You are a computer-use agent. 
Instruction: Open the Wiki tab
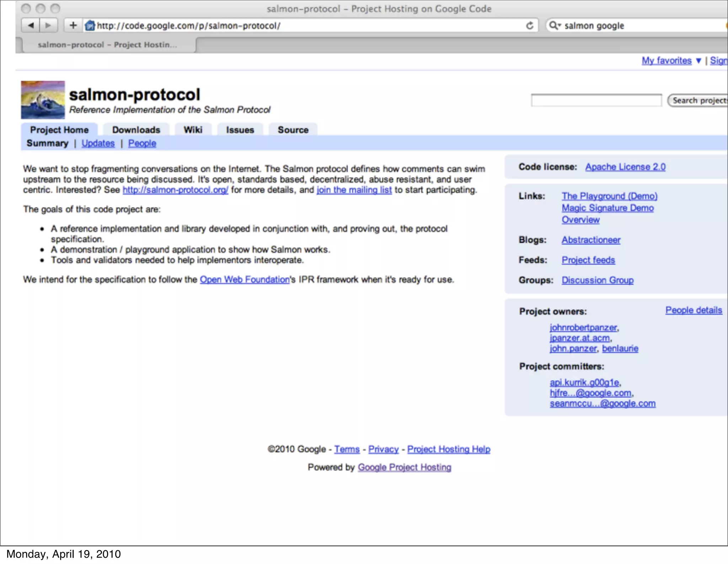[193, 130]
